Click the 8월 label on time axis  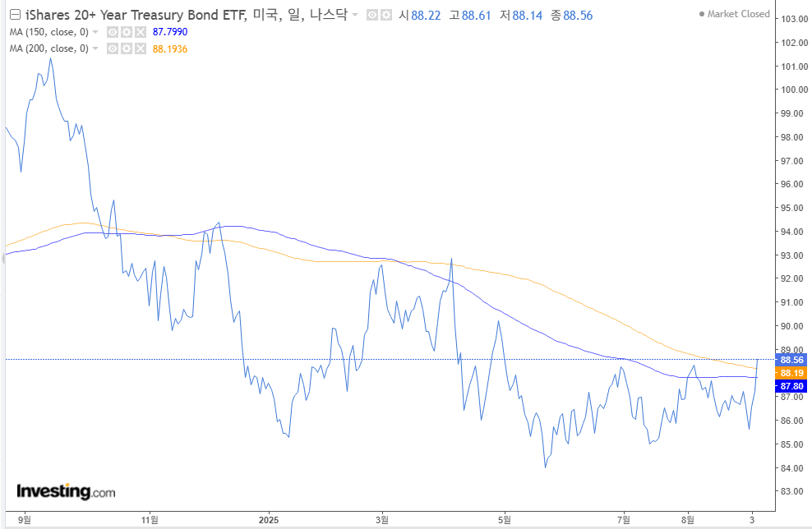(688, 520)
